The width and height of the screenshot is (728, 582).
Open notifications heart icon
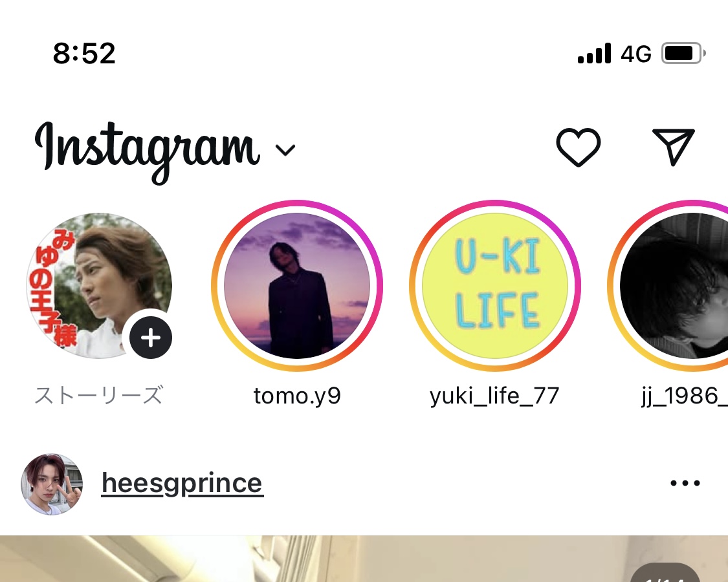[x=578, y=147]
